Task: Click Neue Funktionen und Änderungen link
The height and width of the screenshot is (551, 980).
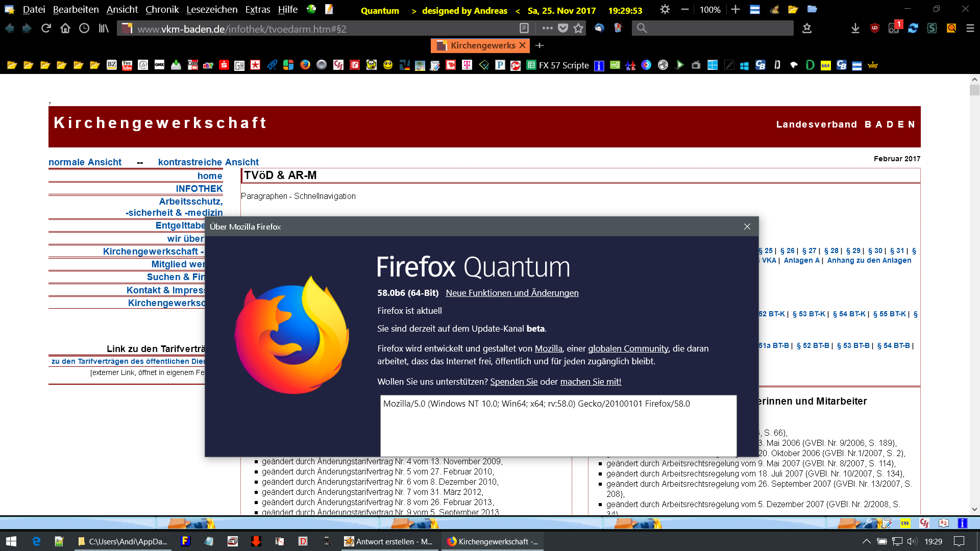Action: point(512,293)
